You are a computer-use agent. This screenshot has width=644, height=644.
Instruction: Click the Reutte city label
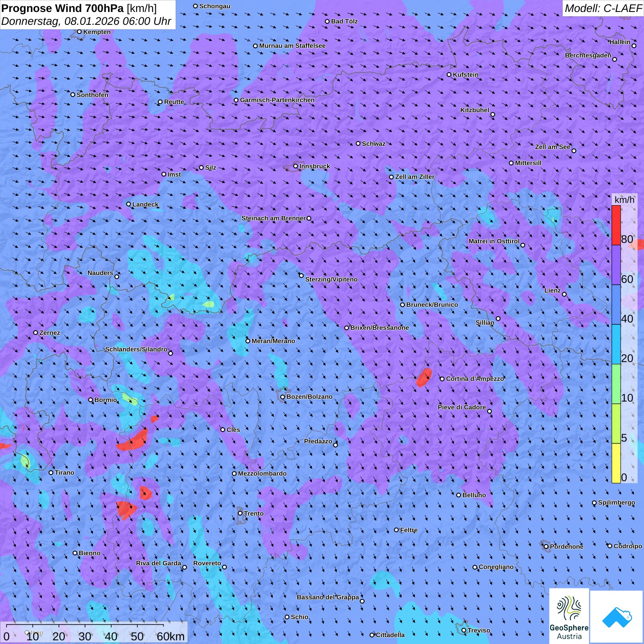click(x=174, y=102)
